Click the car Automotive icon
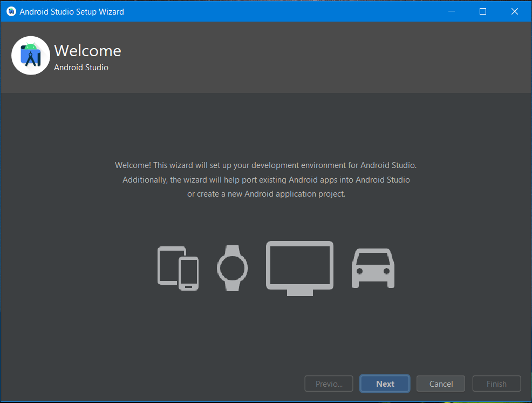 click(373, 268)
